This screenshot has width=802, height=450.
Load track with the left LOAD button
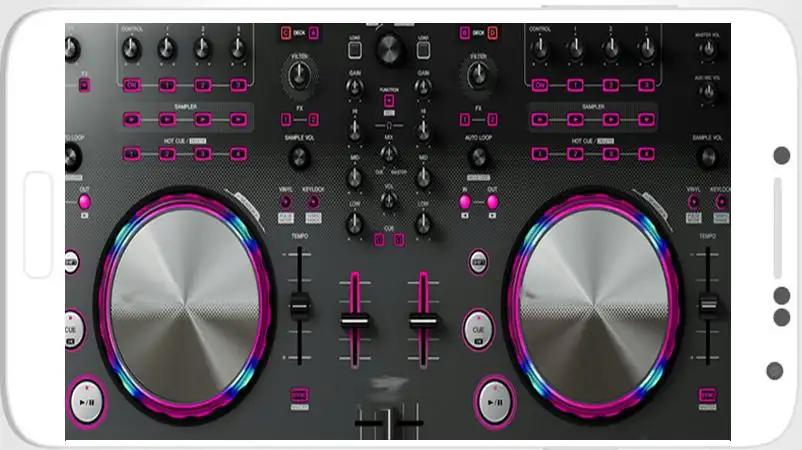point(355,50)
